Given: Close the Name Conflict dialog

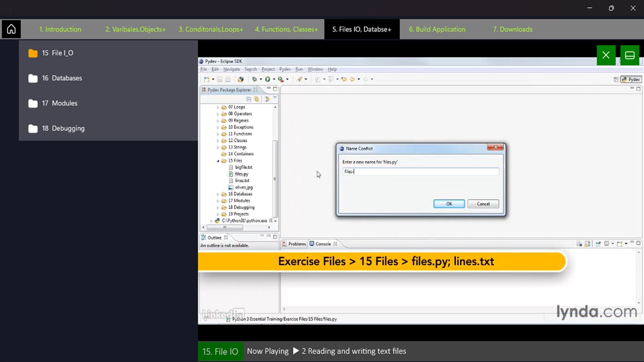Looking at the screenshot, I should [x=495, y=147].
